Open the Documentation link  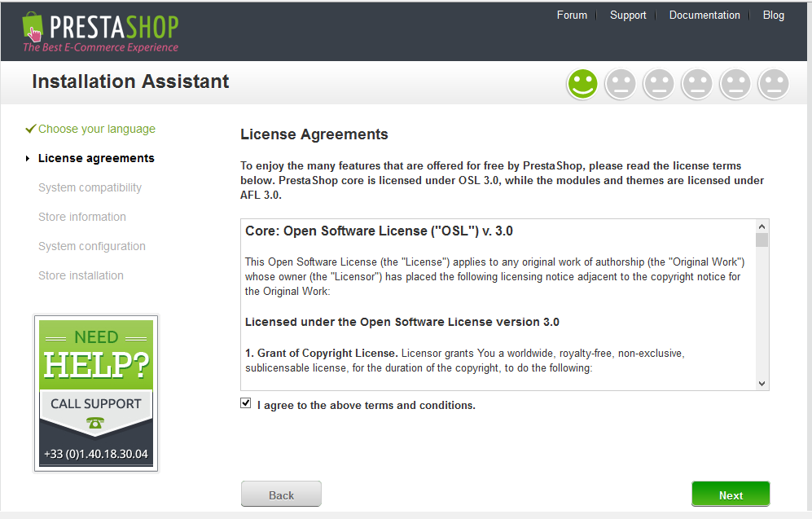(704, 15)
